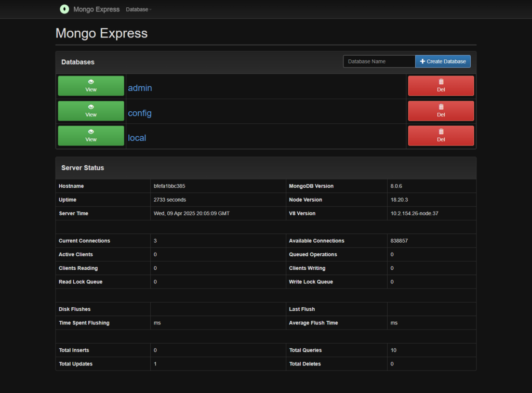The image size is (532, 393).
Task: Click the Clients Writing label
Action: (x=307, y=268)
